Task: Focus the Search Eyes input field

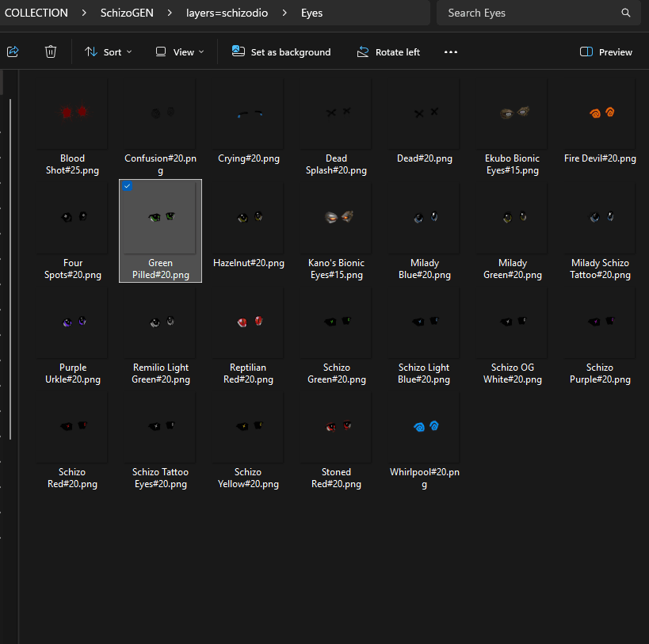Action: coord(539,13)
